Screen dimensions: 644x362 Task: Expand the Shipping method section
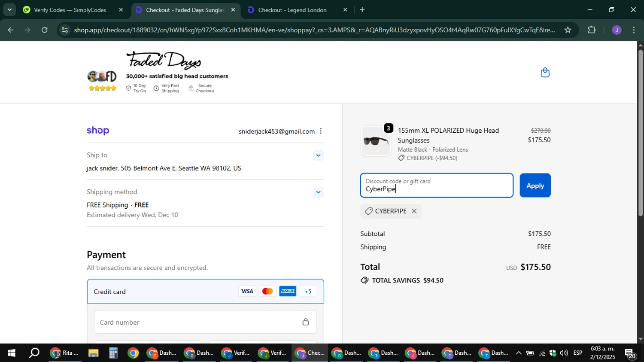318,192
